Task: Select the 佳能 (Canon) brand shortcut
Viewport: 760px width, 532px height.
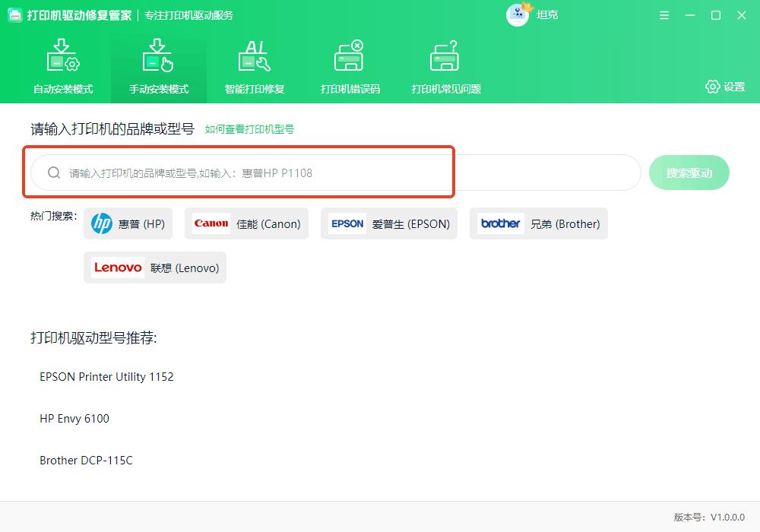Action: pos(245,223)
